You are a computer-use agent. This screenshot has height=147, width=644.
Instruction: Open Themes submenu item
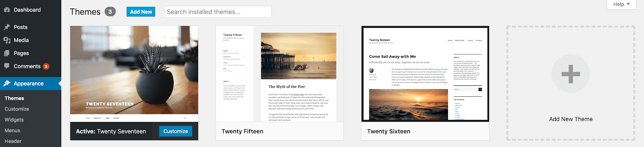click(x=14, y=98)
